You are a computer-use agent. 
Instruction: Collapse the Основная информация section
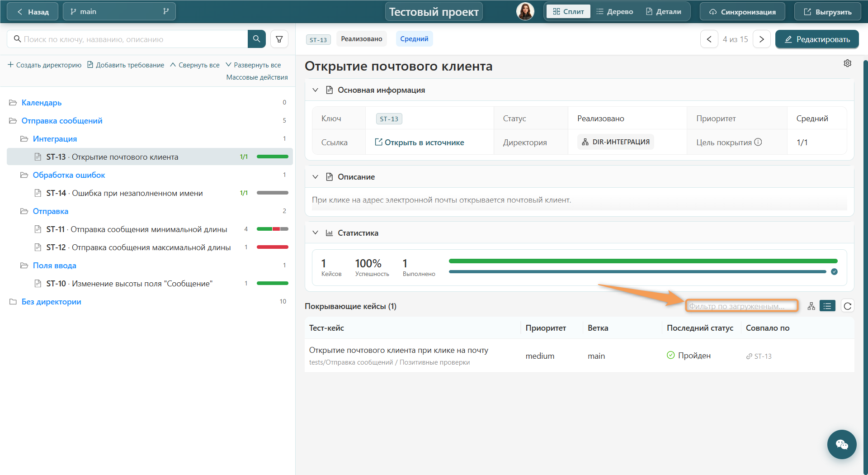(316, 90)
